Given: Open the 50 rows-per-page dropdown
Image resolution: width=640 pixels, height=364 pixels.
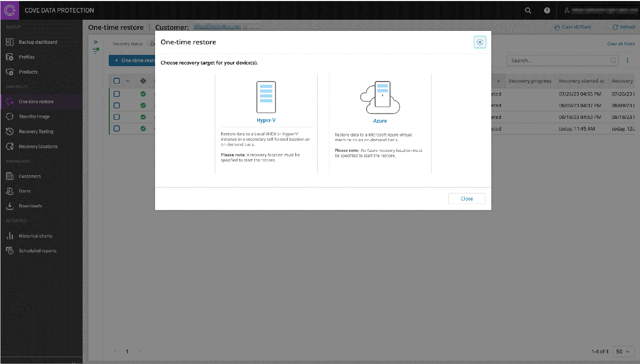Looking at the screenshot, I should coord(624,351).
